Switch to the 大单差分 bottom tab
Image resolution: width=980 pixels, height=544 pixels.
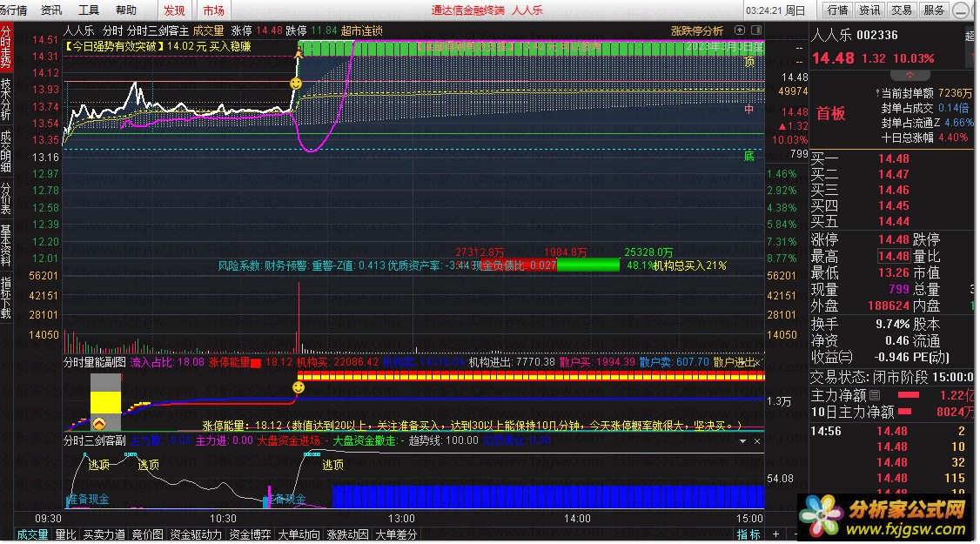[x=396, y=534]
